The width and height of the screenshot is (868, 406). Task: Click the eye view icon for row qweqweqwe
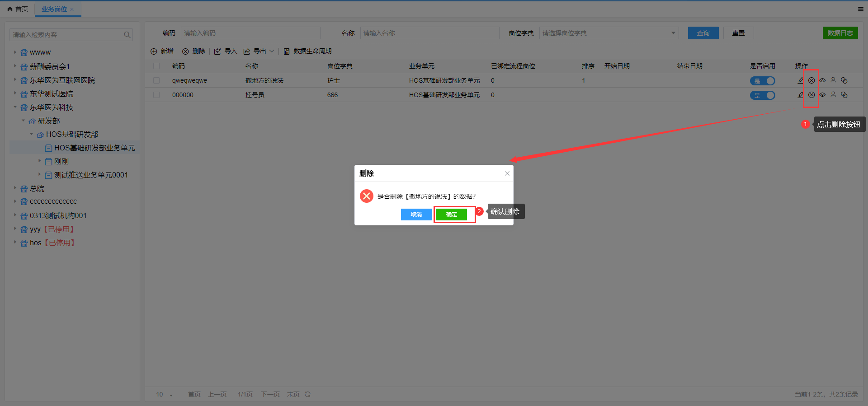click(822, 80)
